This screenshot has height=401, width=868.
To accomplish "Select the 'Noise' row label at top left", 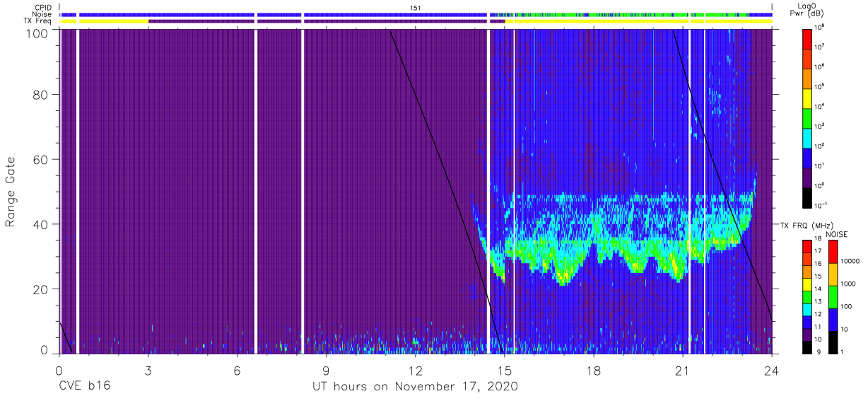I will [x=43, y=14].
